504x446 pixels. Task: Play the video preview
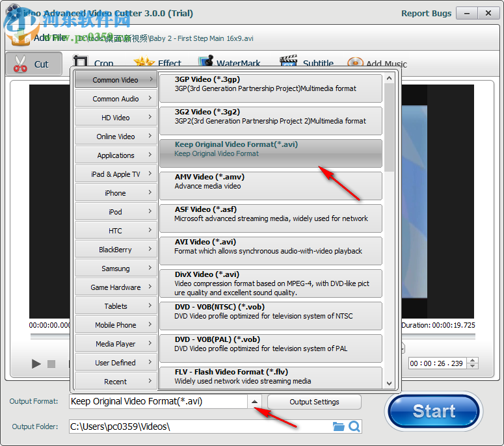[36, 363]
